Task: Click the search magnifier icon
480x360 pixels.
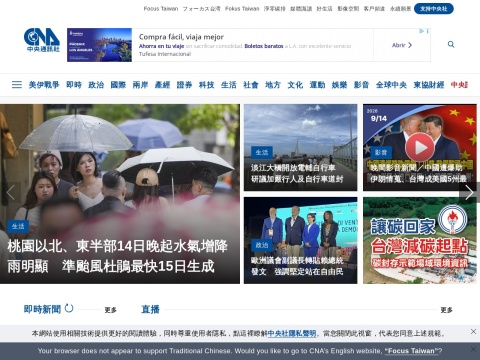Action: pos(451,44)
